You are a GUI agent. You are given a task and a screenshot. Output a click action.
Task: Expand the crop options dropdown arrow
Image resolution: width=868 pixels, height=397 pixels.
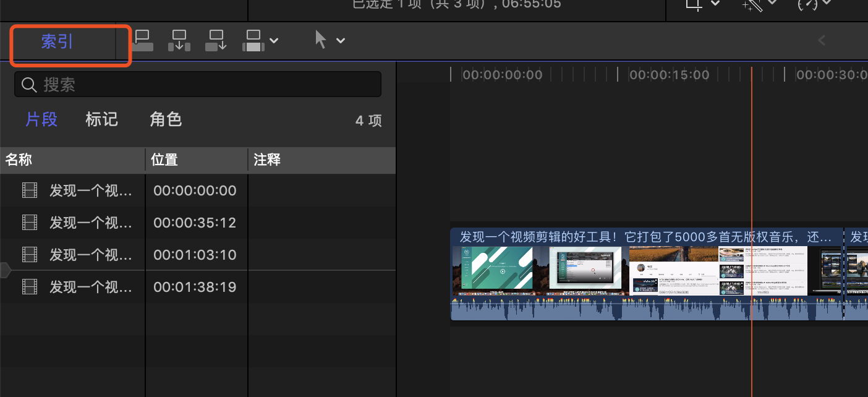coord(715,4)
